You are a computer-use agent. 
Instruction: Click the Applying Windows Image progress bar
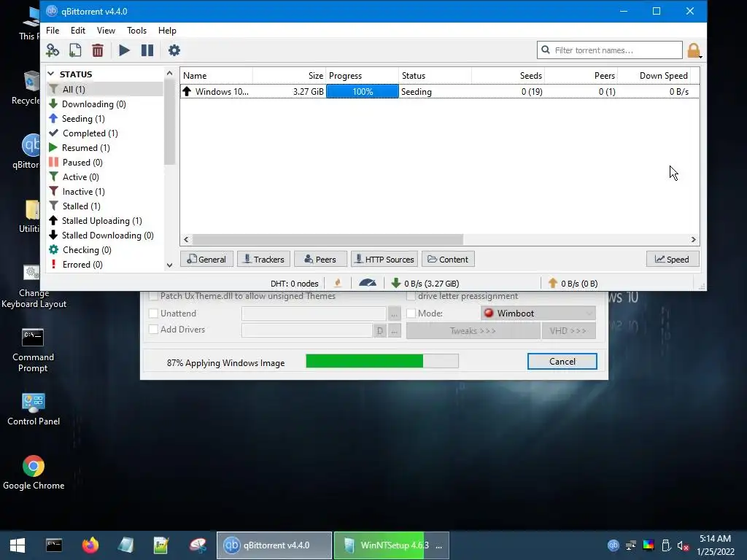(x=382, y=361)
